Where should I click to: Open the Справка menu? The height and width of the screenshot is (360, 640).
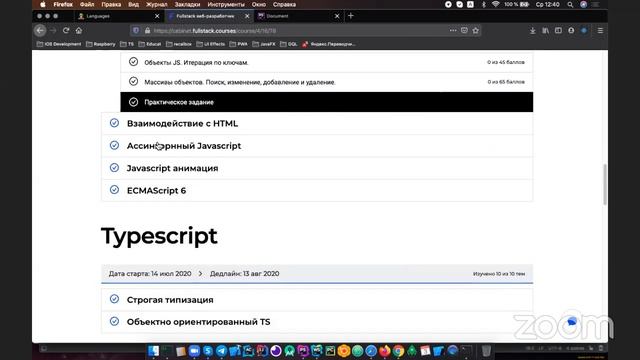pos(284,4)
